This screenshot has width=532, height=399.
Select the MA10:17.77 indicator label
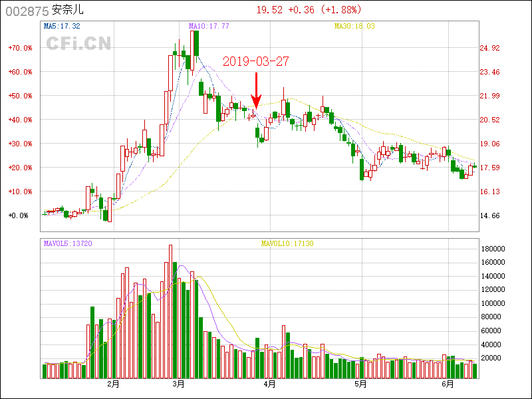click(209, 26)
